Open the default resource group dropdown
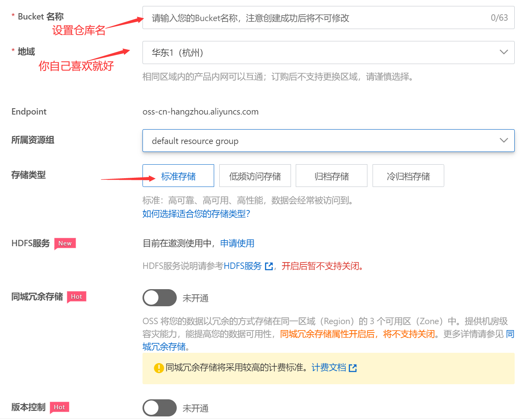531x420 pixels. point(328,141)
